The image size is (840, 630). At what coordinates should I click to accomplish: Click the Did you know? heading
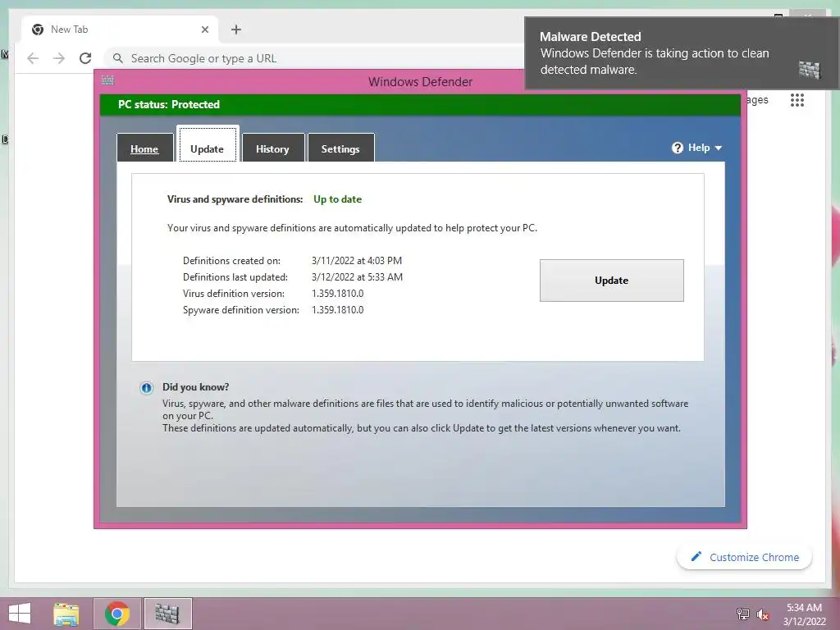(195, 387)
